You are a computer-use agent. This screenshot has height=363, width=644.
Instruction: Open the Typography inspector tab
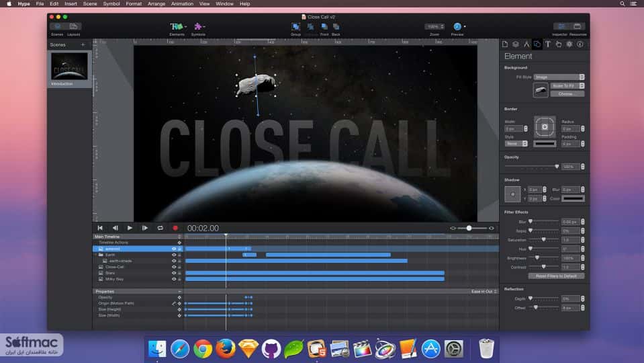click(x=548, y=44)
